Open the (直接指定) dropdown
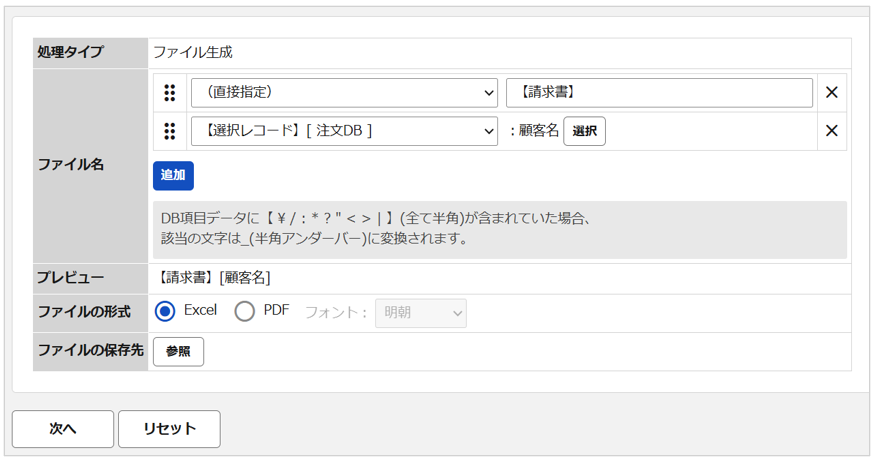 coord(344,93)
